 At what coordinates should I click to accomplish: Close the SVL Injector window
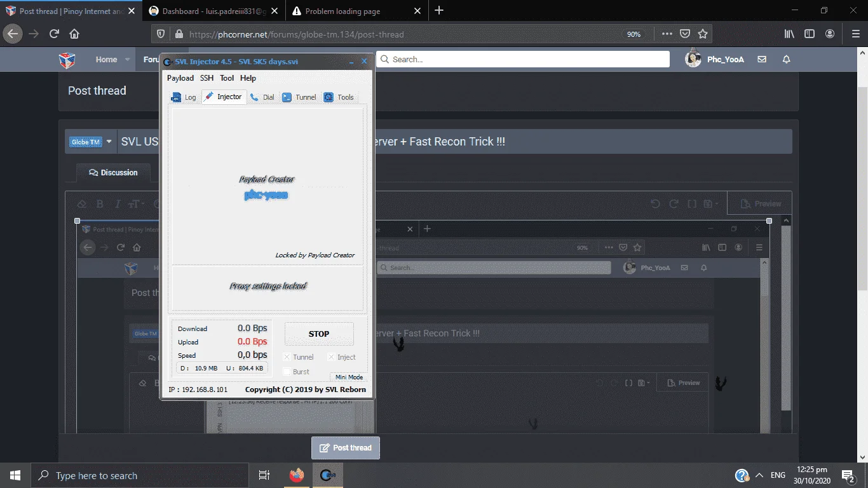tap(364, 62)
